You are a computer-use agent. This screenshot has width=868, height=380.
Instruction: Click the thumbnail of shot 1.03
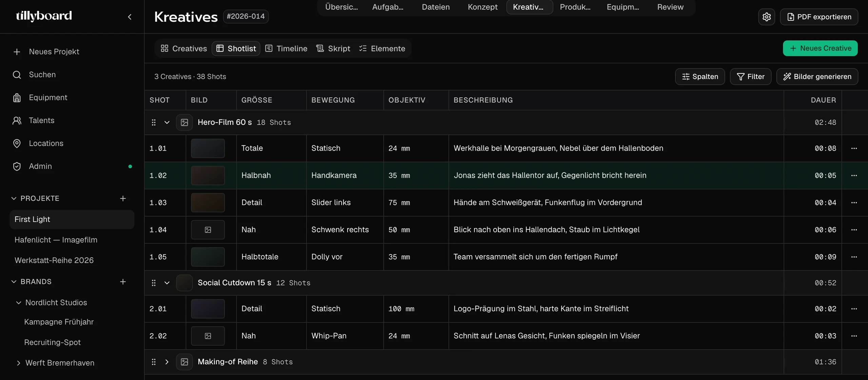208,203
